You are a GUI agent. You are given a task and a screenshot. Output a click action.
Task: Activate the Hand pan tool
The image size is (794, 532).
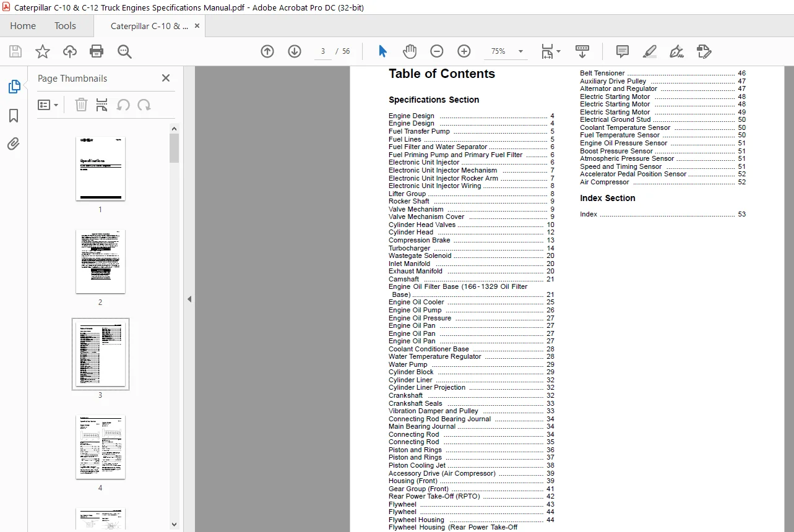410,51
